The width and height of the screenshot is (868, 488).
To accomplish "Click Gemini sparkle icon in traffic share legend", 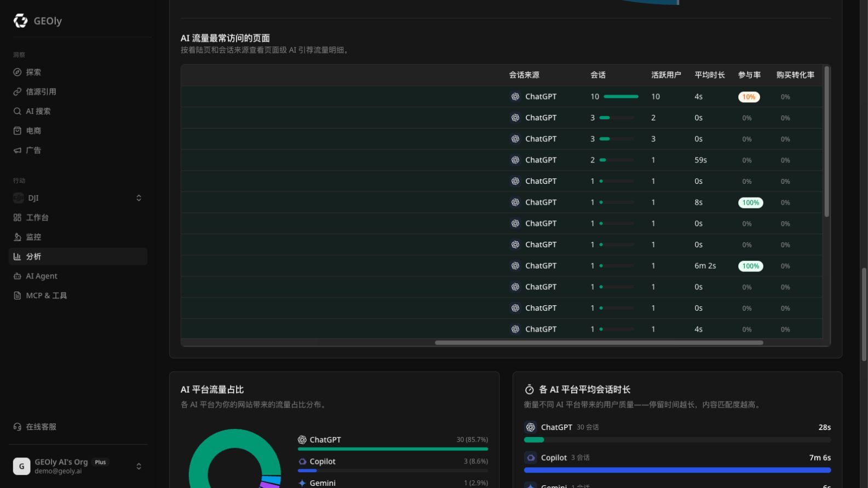I will (x=302, y=483).
